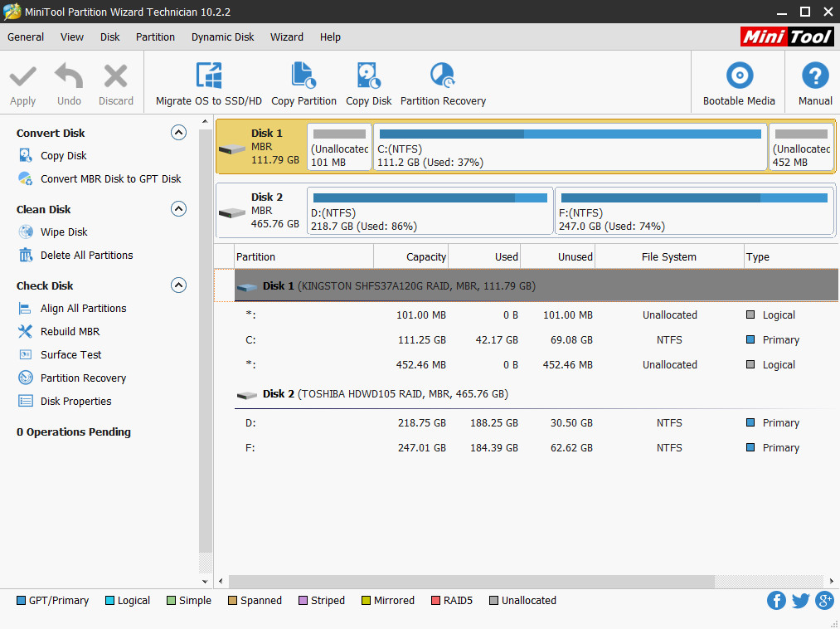Run Align All Partitions
The height and width of the screenshot is (629, 840).
pos(84,309)
